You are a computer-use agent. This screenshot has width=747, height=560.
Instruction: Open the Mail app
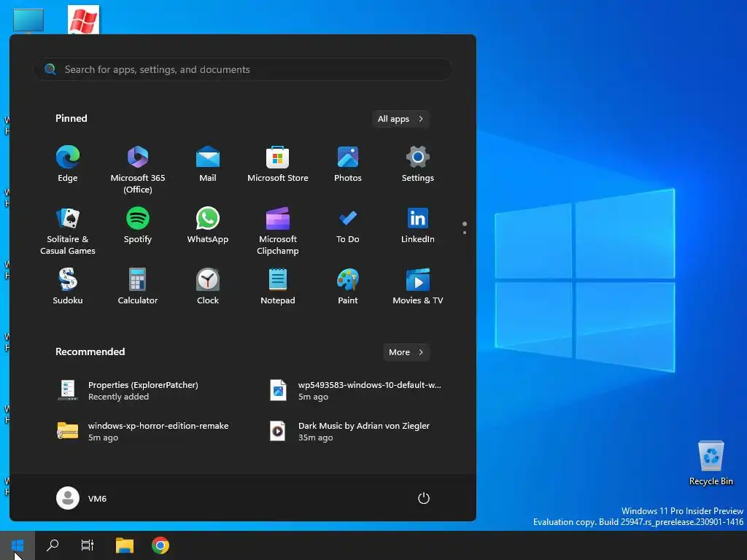click(x=208, y=164)
